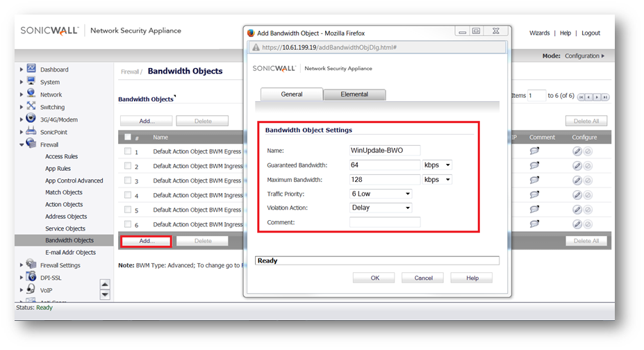Click the Network globe icon

click(31, 94)
